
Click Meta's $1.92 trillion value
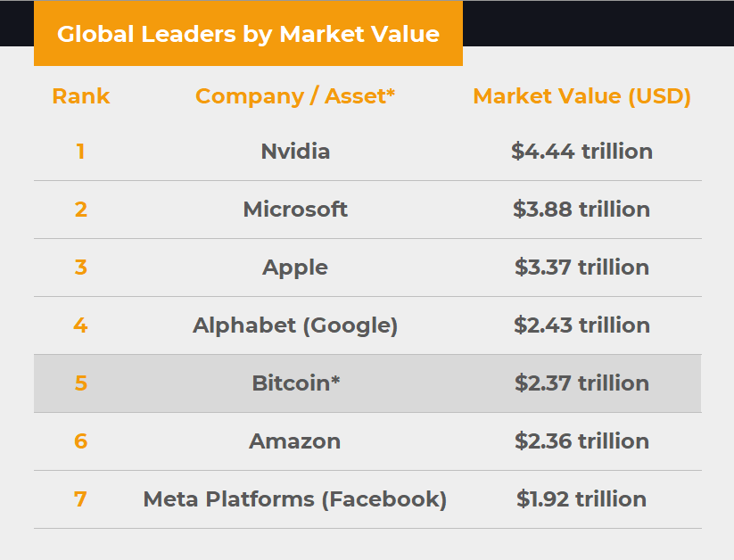tap(581, 499)
